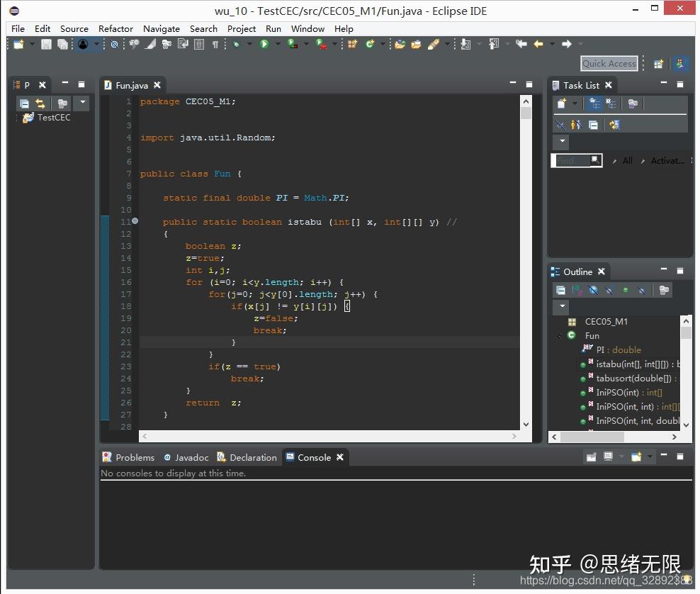Screen dimensions: 700x594
Task: Select tabusort(double[]) in Outline
Action: tap(629, 379)
